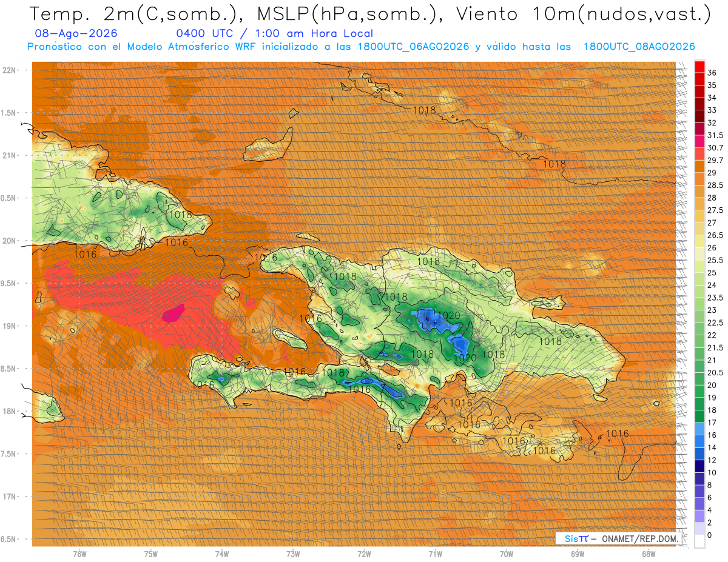This screenshot has width=728, height=562.
Task: Click the legend value '22.5'
Action: [x=715, y=323]
